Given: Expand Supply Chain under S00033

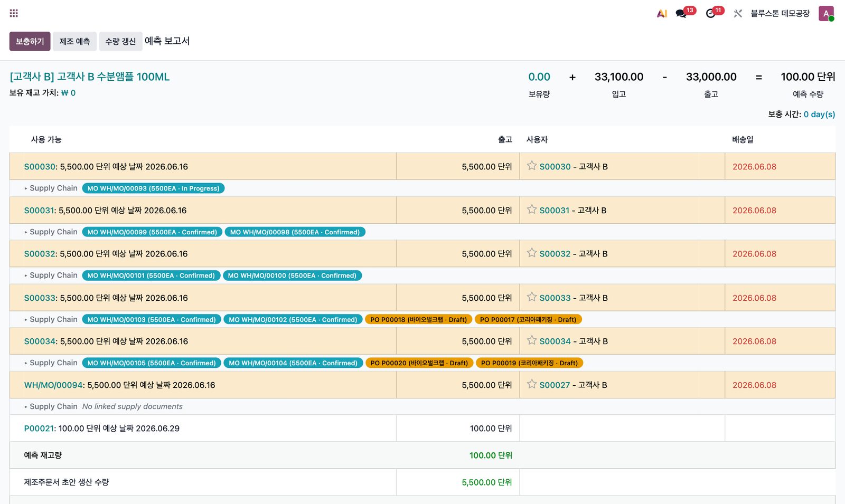Looking at the screenshot, I should click(x=51, y=320).
